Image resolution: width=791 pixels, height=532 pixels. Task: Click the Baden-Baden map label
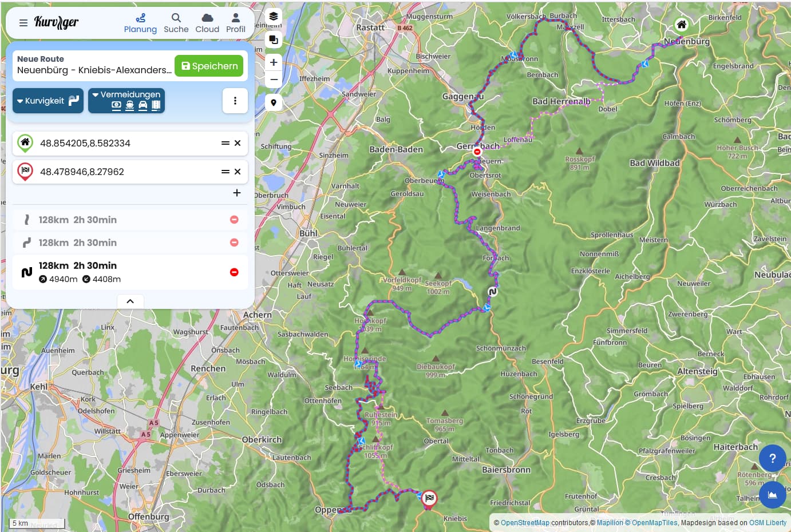coord(396,149)
